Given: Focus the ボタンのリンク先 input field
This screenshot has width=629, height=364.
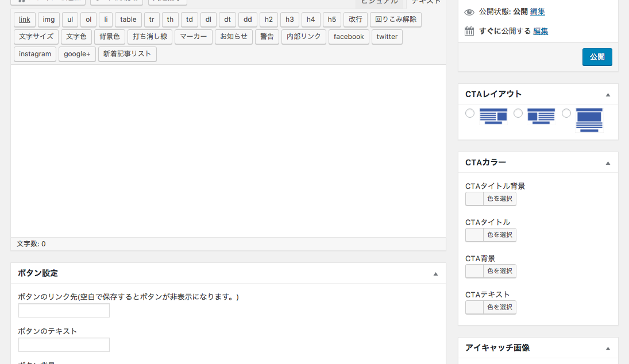Looking at the screenshot, I should pos(64,310).
